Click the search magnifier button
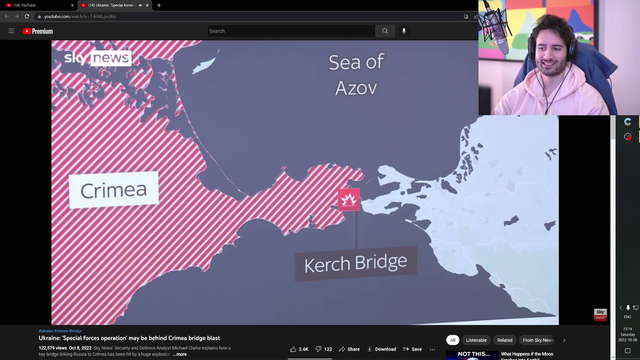The width and height of the screenshot is (640, 360). (x=385, y=31)
